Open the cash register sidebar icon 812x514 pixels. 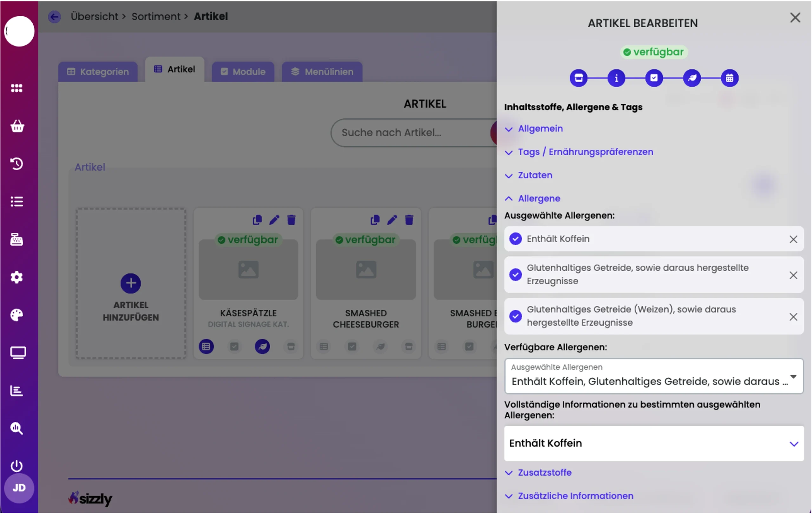tap(16, 240)
